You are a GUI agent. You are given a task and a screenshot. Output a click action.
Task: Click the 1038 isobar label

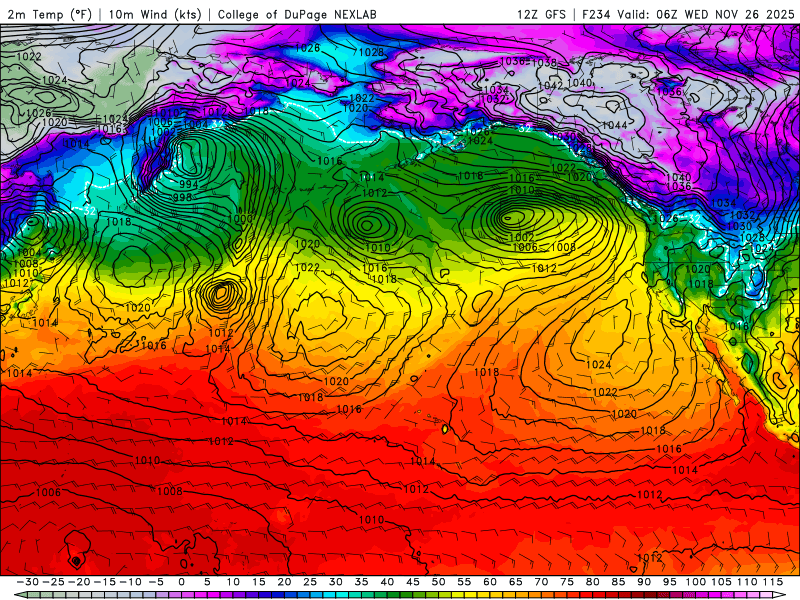point(544,63)
